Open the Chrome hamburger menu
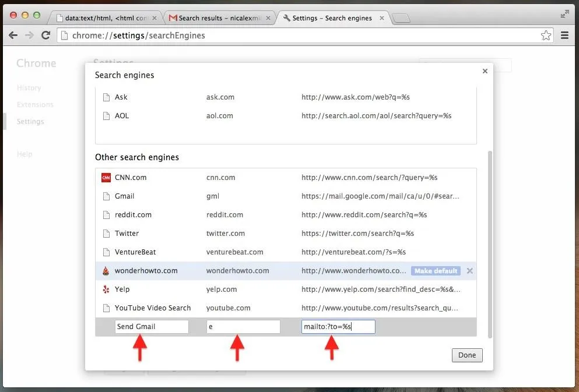This screenshot has height=392, width=579. tap(564, 36)
